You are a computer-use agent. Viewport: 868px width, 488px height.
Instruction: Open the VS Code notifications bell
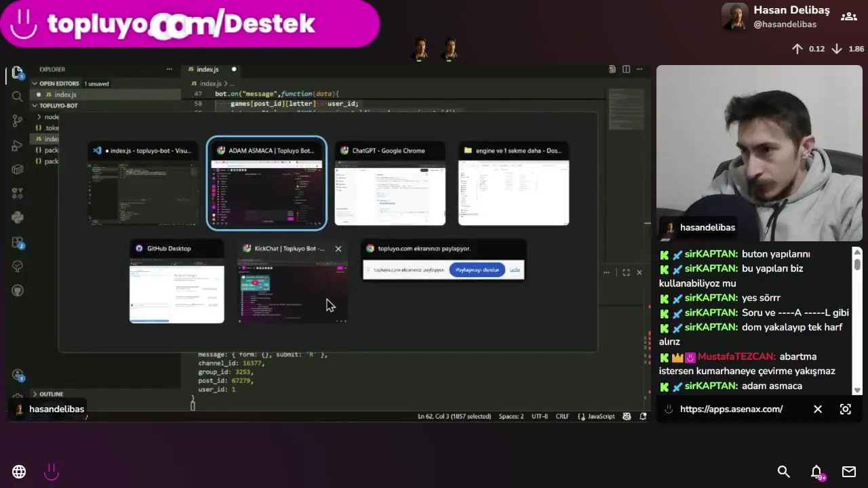tap(643, 416)
